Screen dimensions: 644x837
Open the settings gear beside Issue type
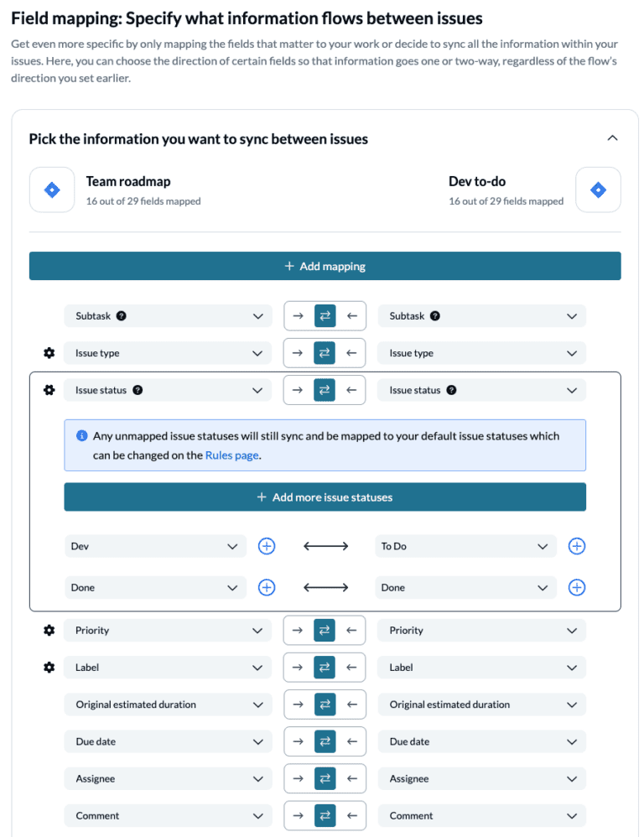(x=49, y=352)
